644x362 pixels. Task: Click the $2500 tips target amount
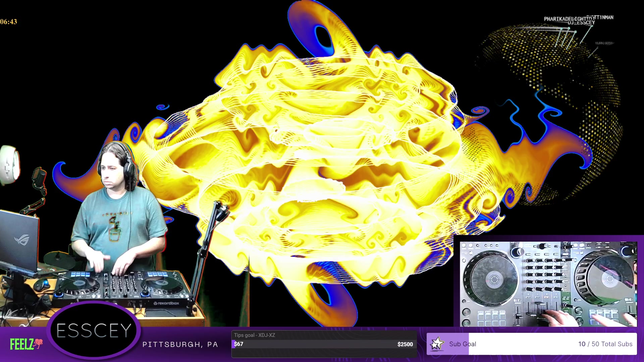pyautogui.click(x=405, y=344)
